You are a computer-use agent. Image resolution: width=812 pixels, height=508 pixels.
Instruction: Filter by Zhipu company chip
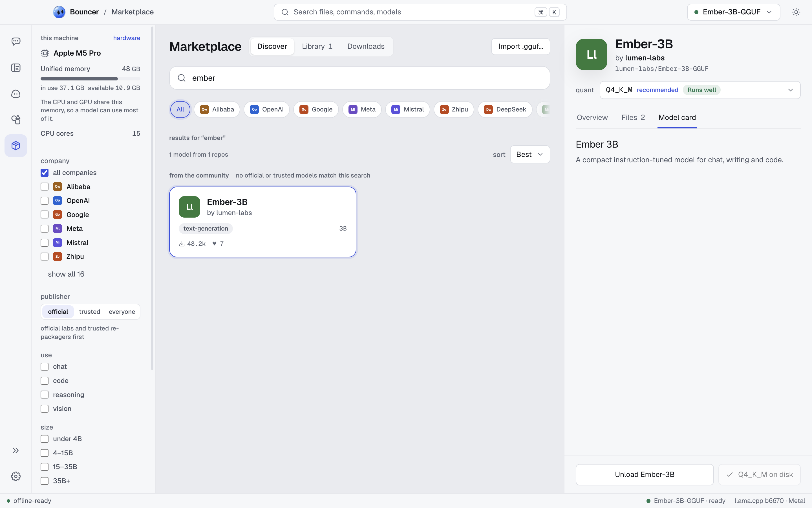click(x=454, y=109)
